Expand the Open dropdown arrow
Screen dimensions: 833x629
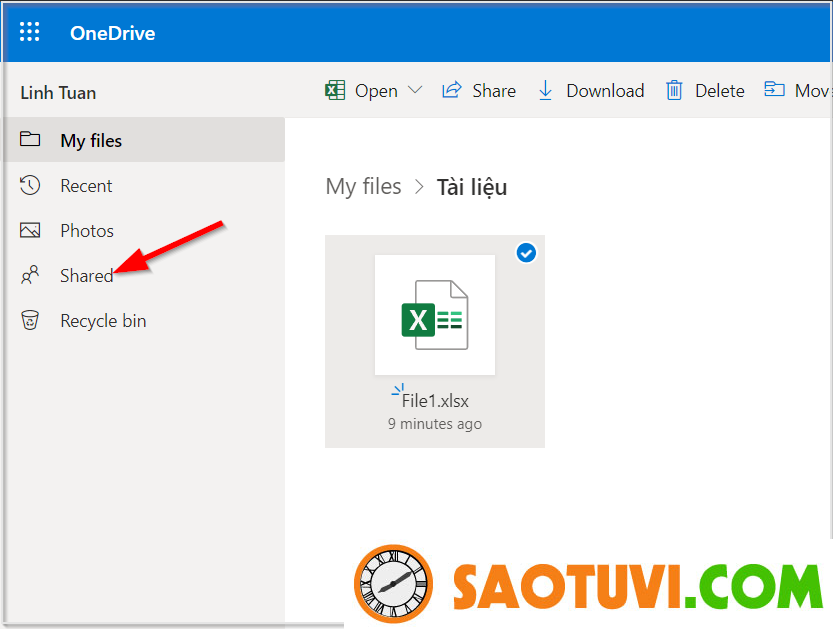click(415, 90)
